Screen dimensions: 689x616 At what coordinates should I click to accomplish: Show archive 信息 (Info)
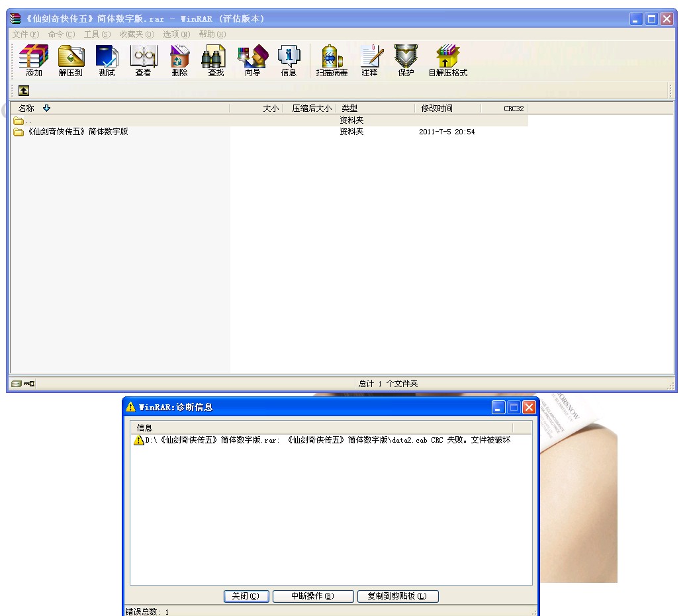point(289,60)
